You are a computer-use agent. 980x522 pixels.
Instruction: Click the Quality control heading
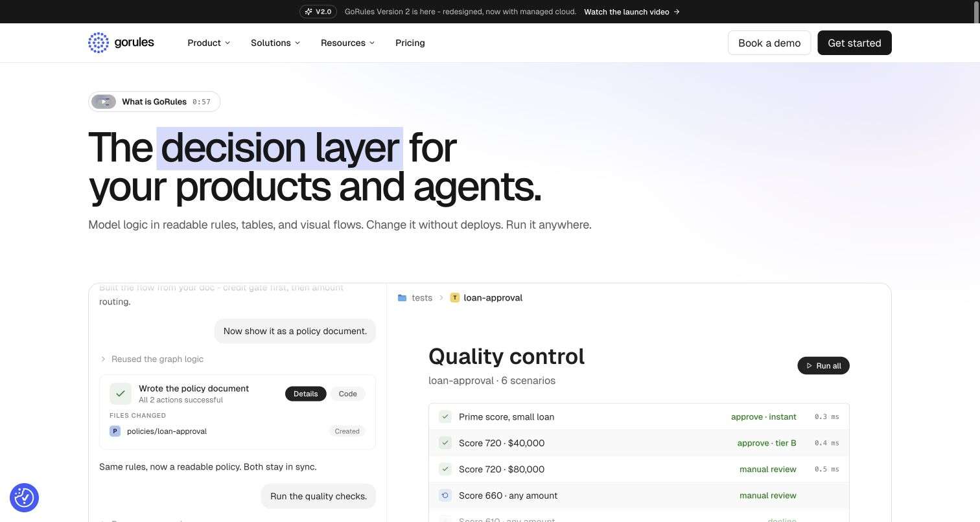pos(506,356)
